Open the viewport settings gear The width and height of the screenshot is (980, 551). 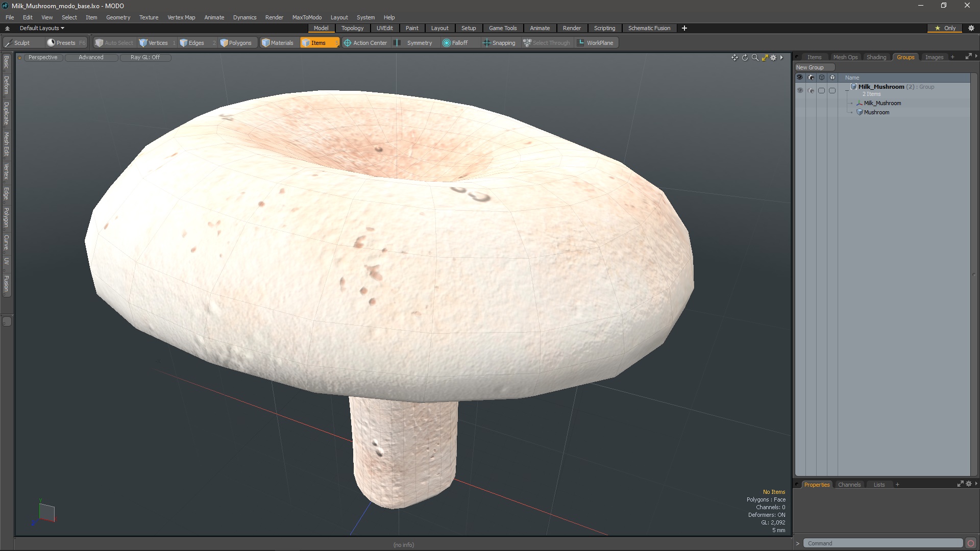click(773, 58)
